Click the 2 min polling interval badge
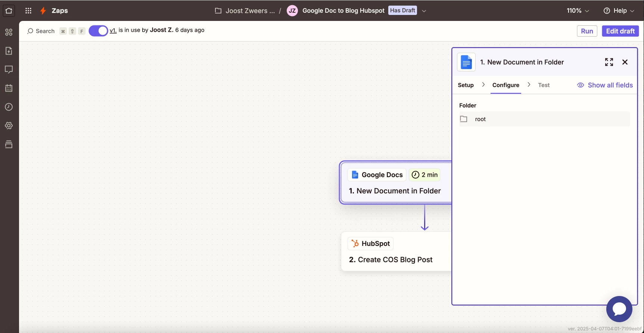 [x=424, y=175]
